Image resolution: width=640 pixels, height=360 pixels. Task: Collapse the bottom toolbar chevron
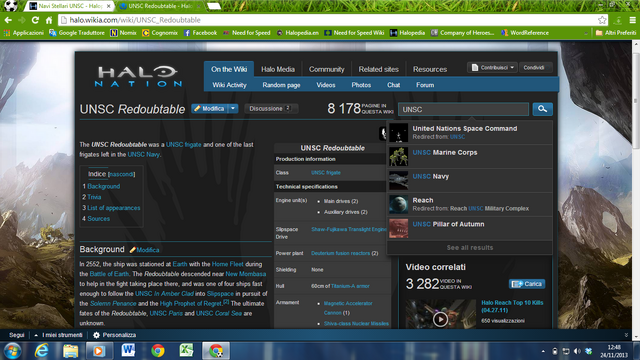(626, 335)
